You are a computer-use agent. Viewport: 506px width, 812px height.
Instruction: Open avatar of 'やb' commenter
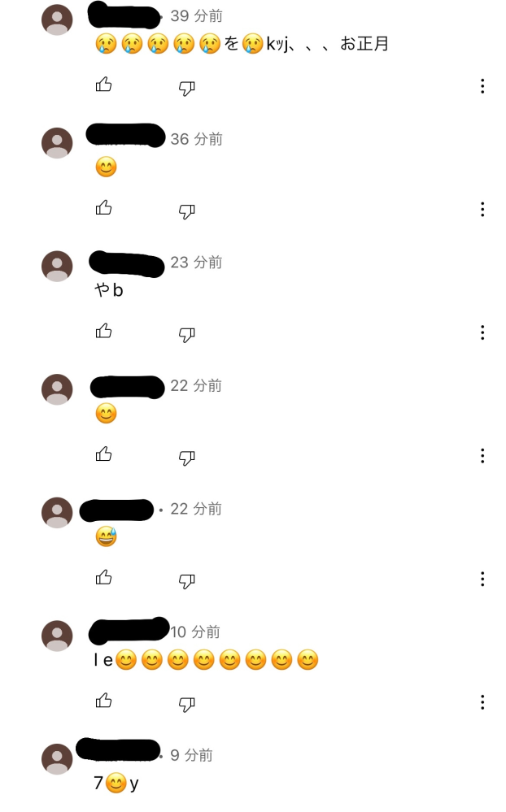(57, 266)
